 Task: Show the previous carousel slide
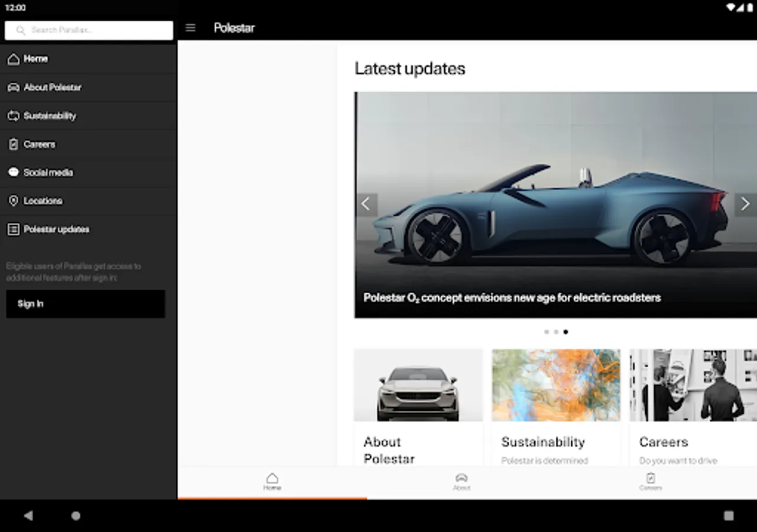tap(366, 205)
